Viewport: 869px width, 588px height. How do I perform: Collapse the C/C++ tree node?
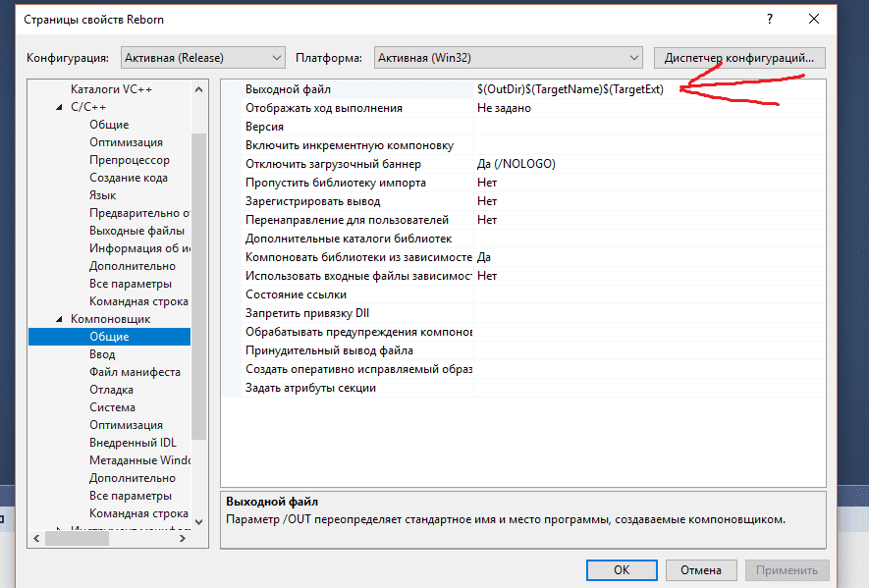point(59,107)
